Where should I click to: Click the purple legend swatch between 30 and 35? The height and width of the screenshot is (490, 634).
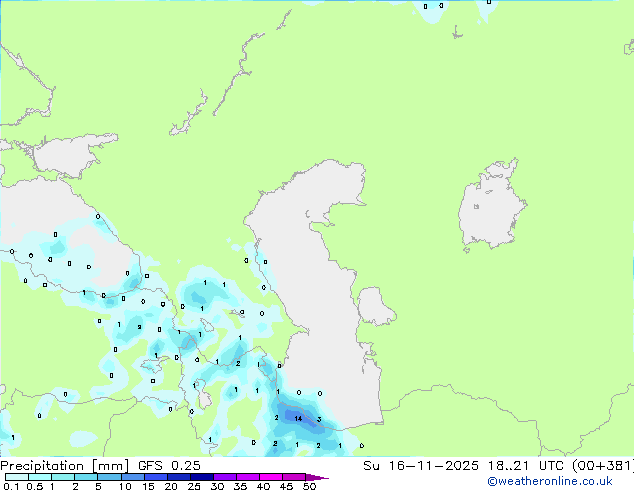(225, 477)
